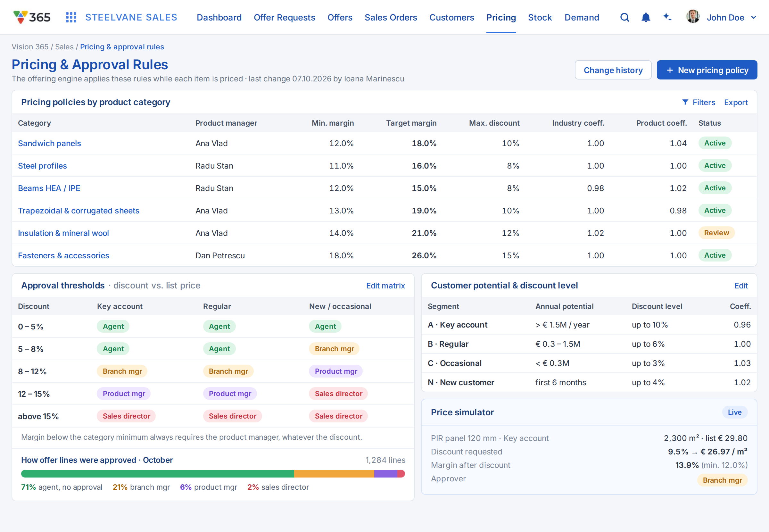Go to the Dashboard tab
Viewport: 769px width, 532px height.
(219, 17)
